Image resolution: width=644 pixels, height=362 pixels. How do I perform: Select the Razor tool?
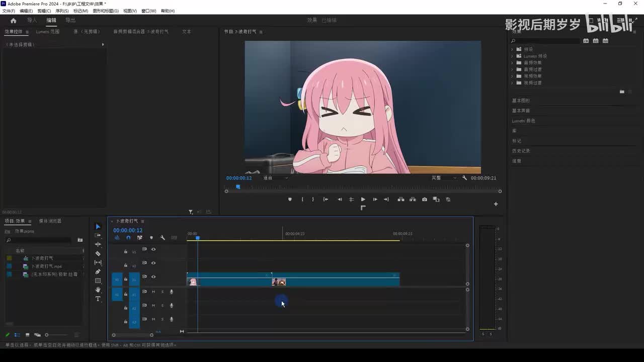pos(98,253)
